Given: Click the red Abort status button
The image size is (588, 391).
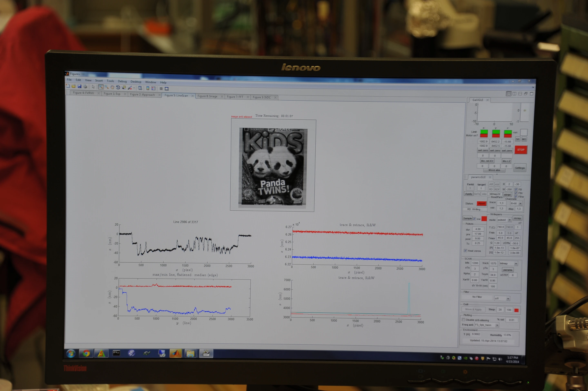Looking at the screenshot, I should [x=481, y=203].
